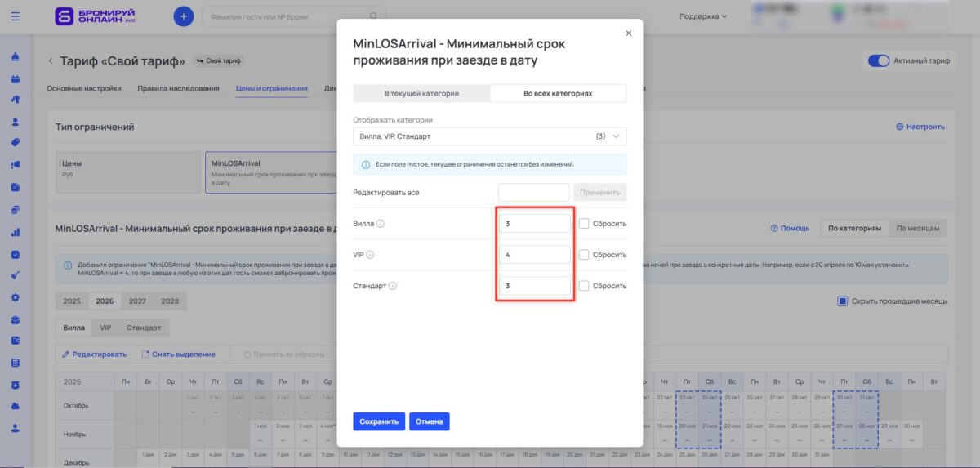The width and height of the screenshot is (980, 468).
Task: Click the info icon next to Стандарт
Action: [393, 286]
